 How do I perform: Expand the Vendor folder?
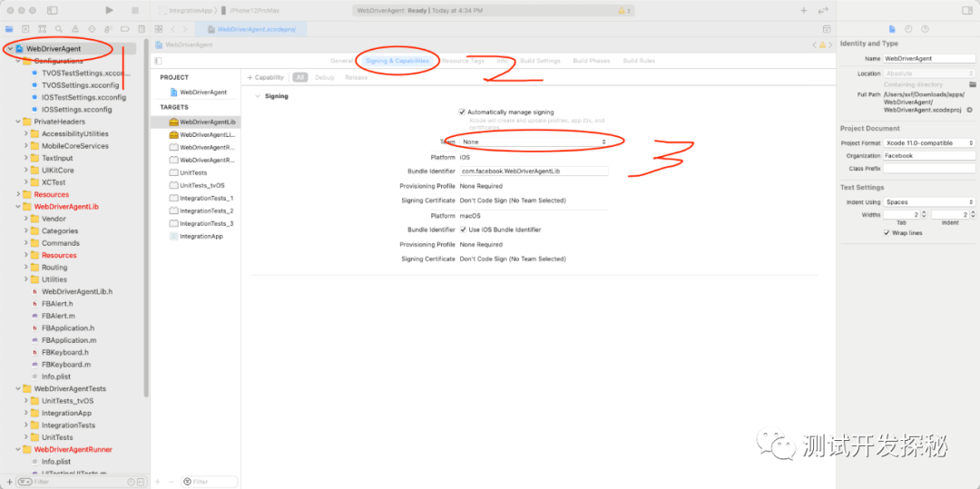(x=25, y=219)
